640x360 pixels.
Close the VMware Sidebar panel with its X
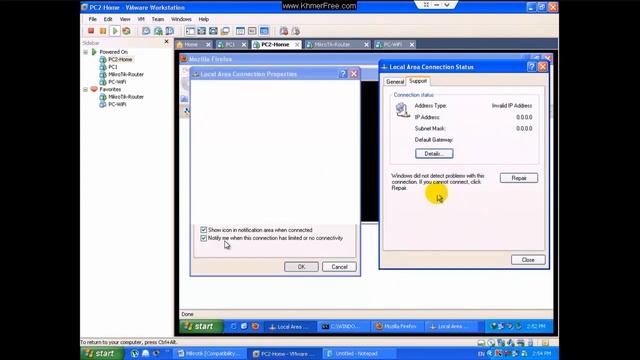click(x=167, y=42)
